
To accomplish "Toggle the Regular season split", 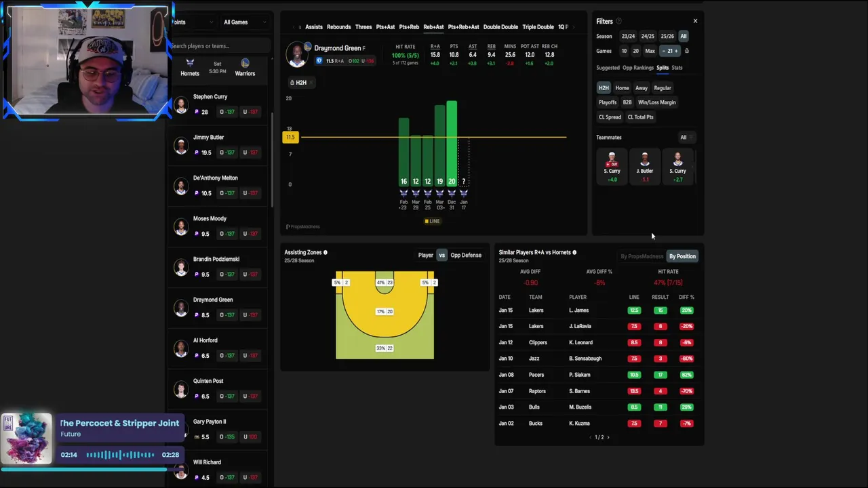I will (663, 87).
